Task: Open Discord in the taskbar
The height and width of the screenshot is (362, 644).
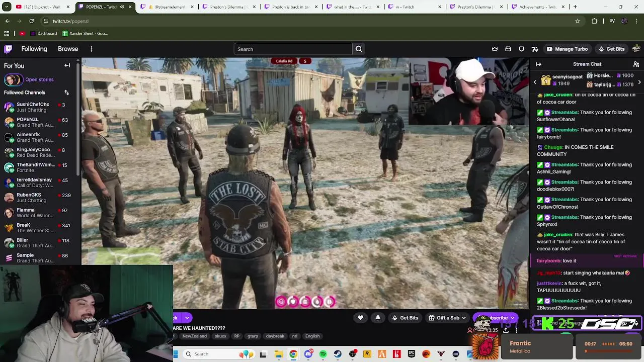Action: point(308,354)
